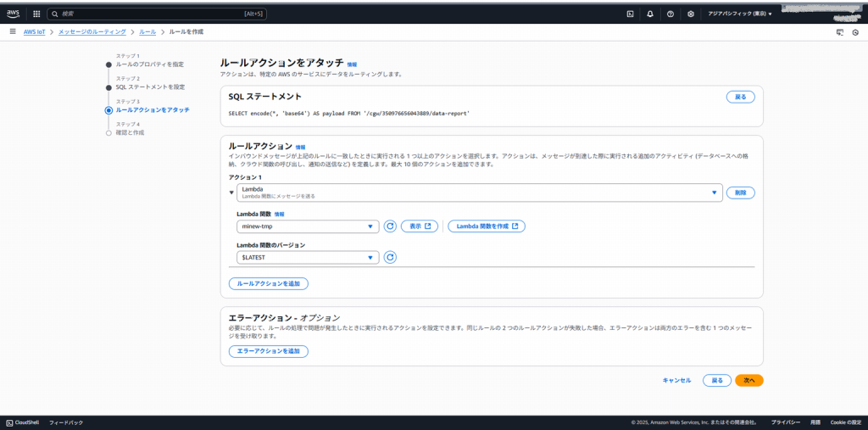This screenshot has height=430, width=868.
Task: Open the アジアパシフィック (東京) region menu
Action: [x=740, y=14]
